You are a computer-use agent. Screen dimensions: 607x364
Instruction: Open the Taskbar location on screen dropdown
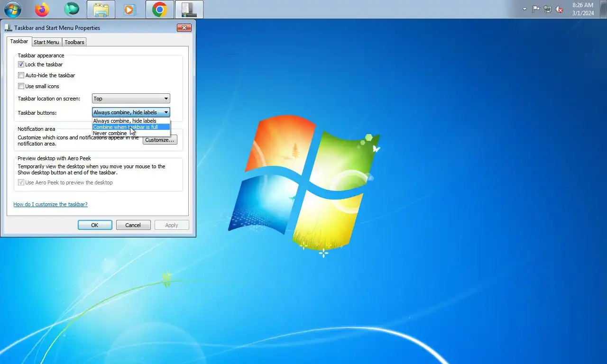click(131, 99)
